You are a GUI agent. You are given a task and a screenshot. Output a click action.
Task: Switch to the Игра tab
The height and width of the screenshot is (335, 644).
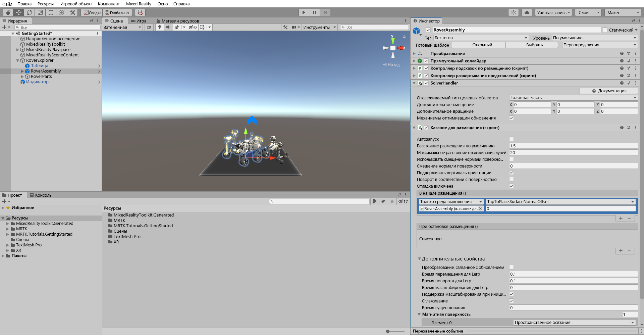coord(139,21)
